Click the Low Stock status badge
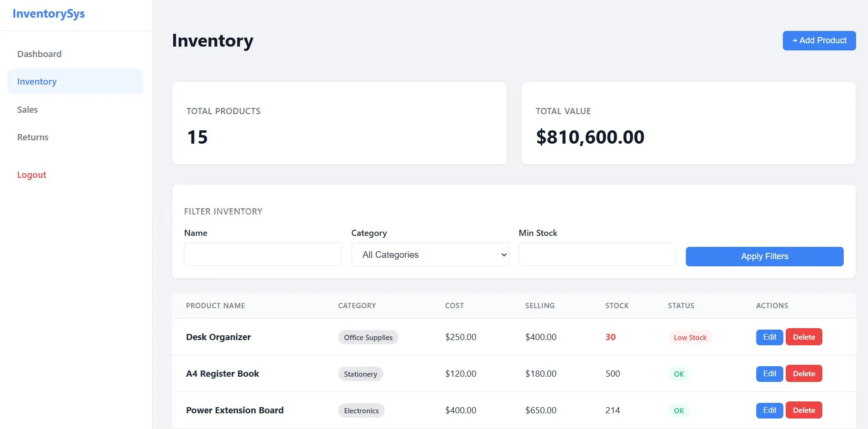The width and height of the screenshot is (868, 429). (690, 337)
